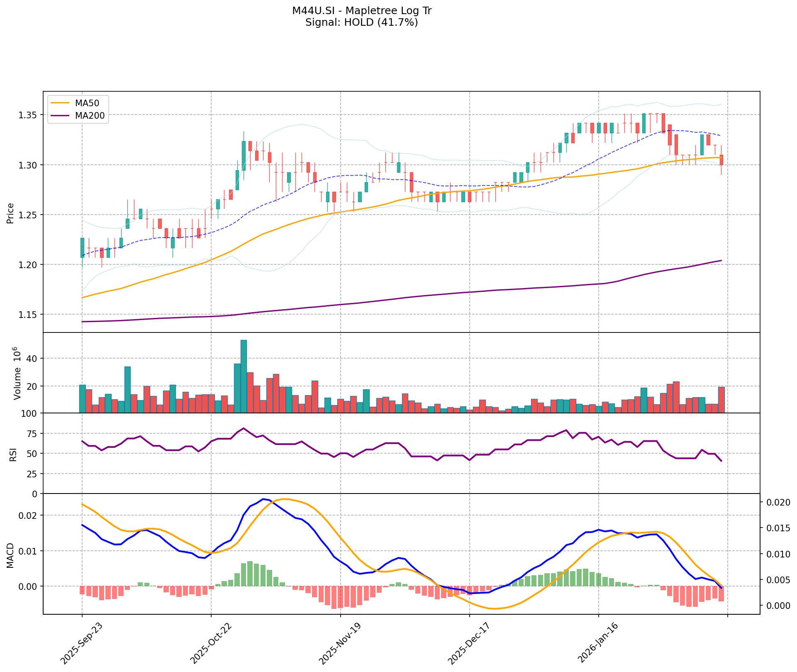Click the purple MA200 legend line swatch
Screen dimensions: 797x672
coord(59,116)
